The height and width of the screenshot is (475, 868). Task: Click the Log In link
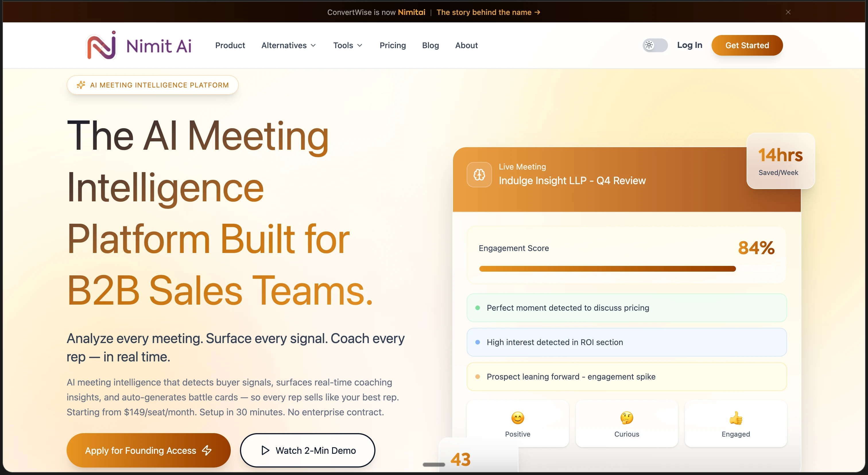[689, 45]
